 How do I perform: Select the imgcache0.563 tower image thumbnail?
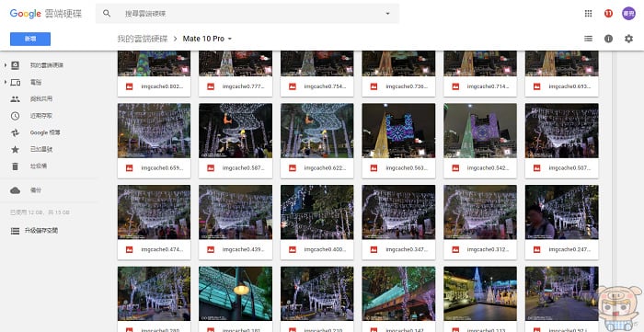pos(398,131)
